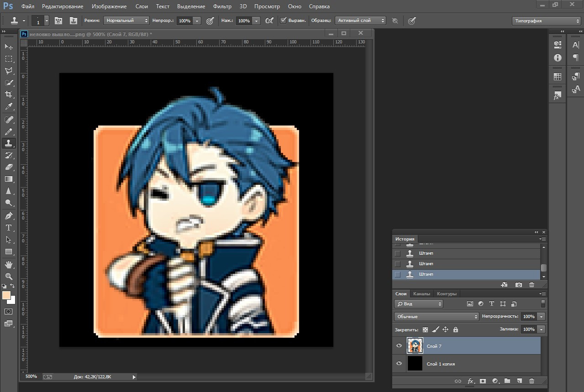Select the Zoom tool
Image resolution: width=584 pixels, height=392 pixels.
pos(9,276)
